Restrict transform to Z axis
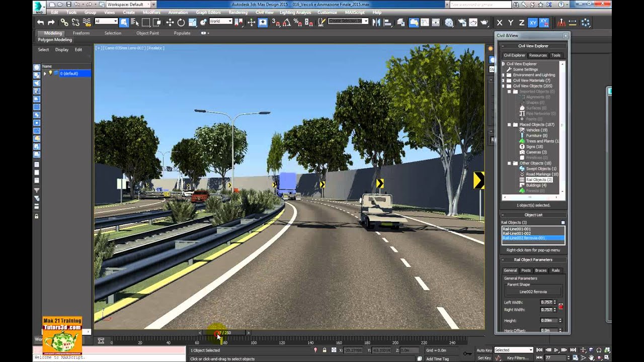 pyautogui.click(x=522, y=22)
